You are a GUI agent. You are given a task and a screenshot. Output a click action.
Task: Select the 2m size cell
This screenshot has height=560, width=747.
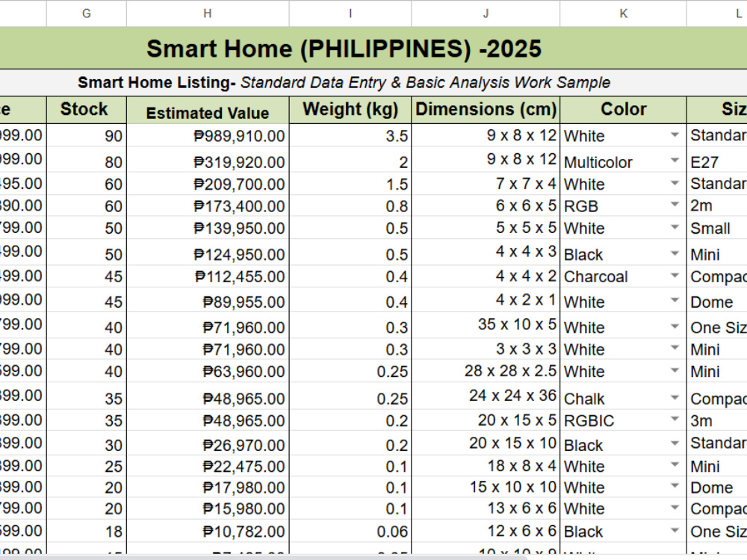click(x=717, y=206)
